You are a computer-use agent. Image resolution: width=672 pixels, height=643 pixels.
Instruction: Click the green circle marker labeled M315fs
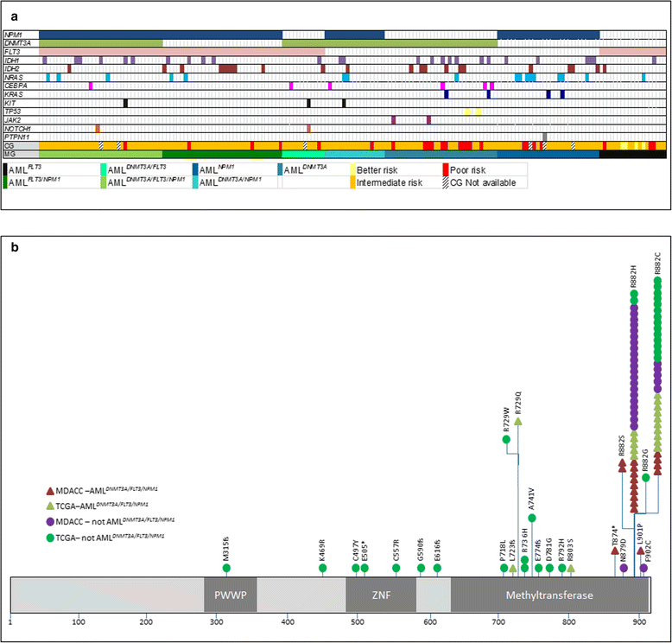[x=226, y=568]
